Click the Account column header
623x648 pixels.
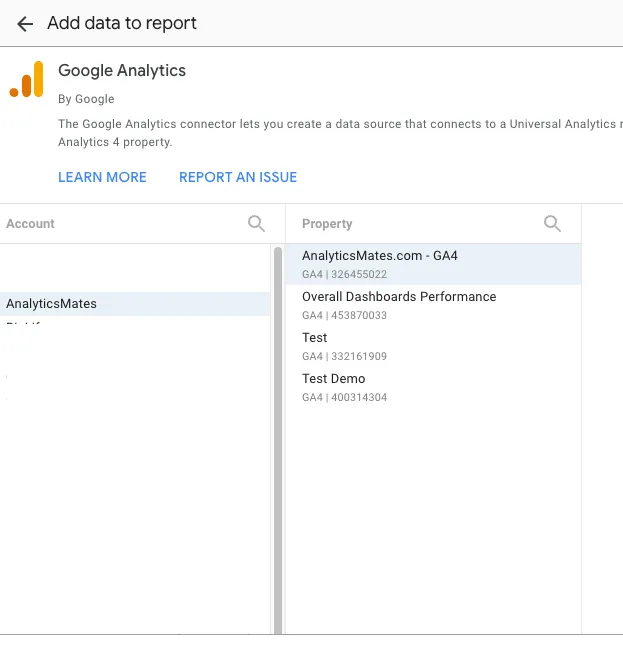[30, 224]
